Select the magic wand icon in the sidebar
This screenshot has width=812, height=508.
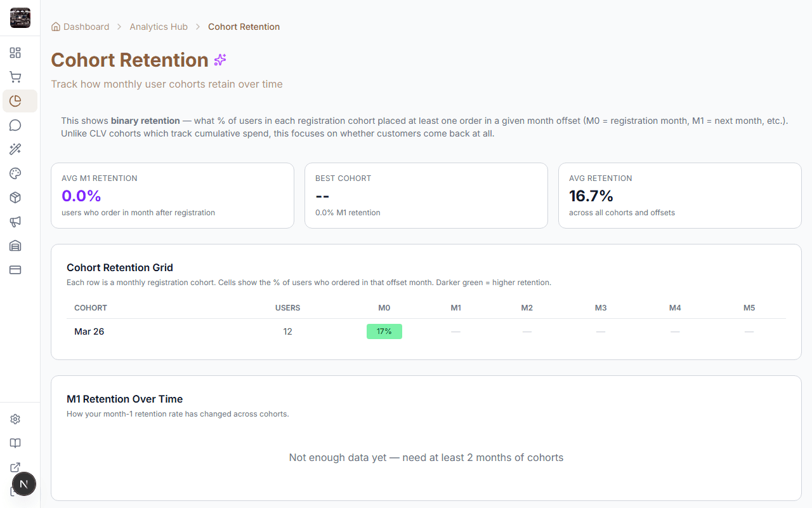(15, 149)
